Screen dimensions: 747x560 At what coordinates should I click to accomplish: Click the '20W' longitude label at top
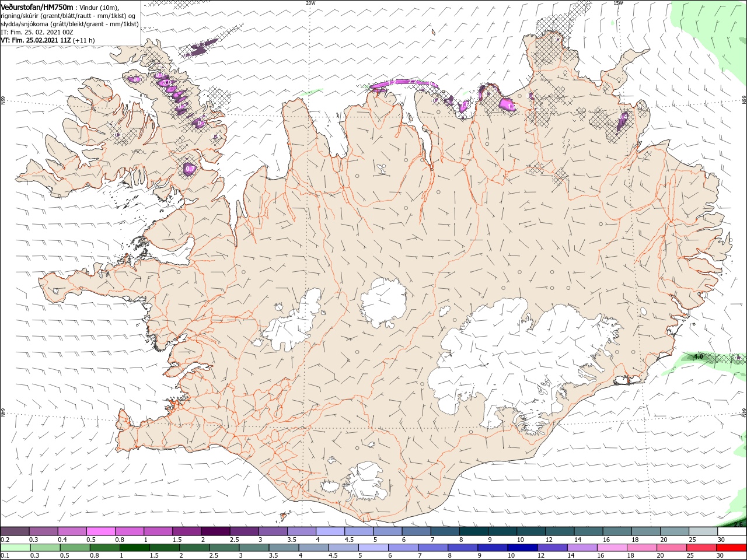(x=310, y=3)
